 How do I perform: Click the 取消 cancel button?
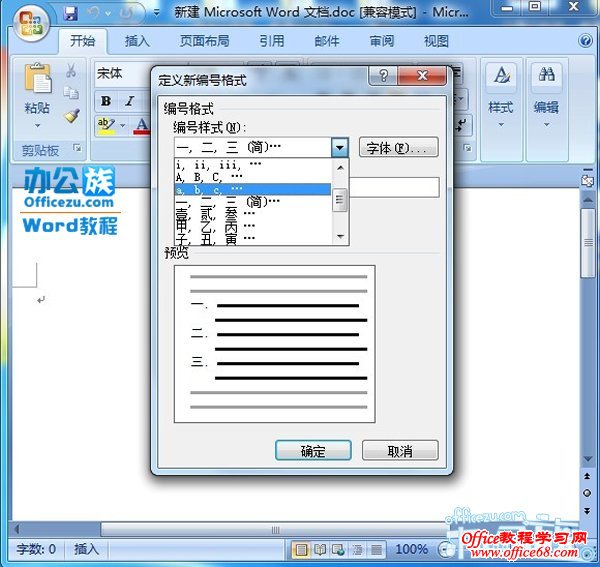(x=400, y=450)
